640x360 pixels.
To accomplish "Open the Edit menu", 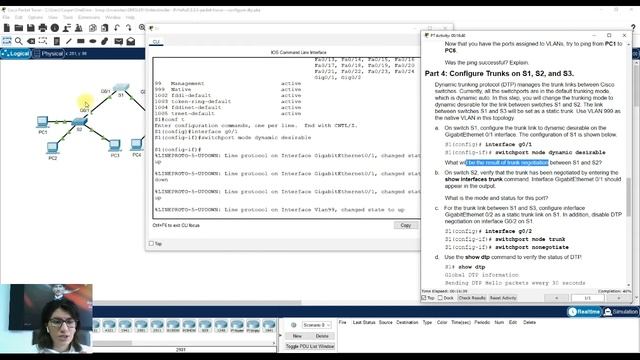I will click(x=19, y=17).
